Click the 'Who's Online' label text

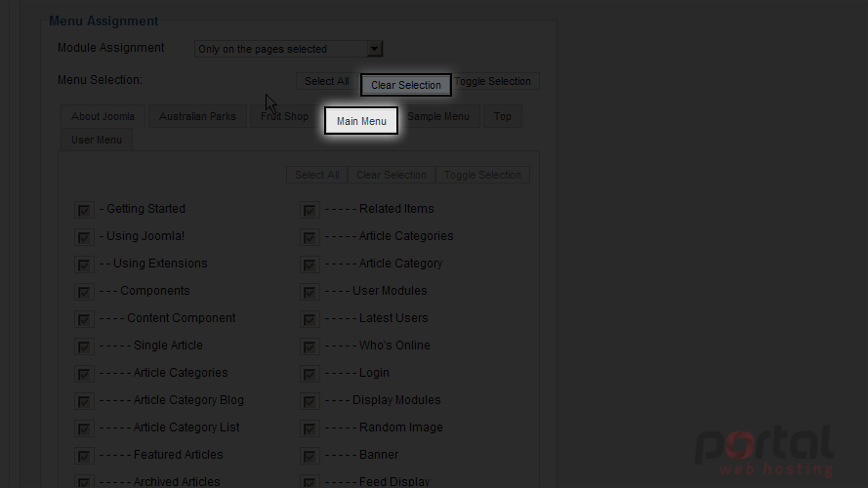click(394, 346)
